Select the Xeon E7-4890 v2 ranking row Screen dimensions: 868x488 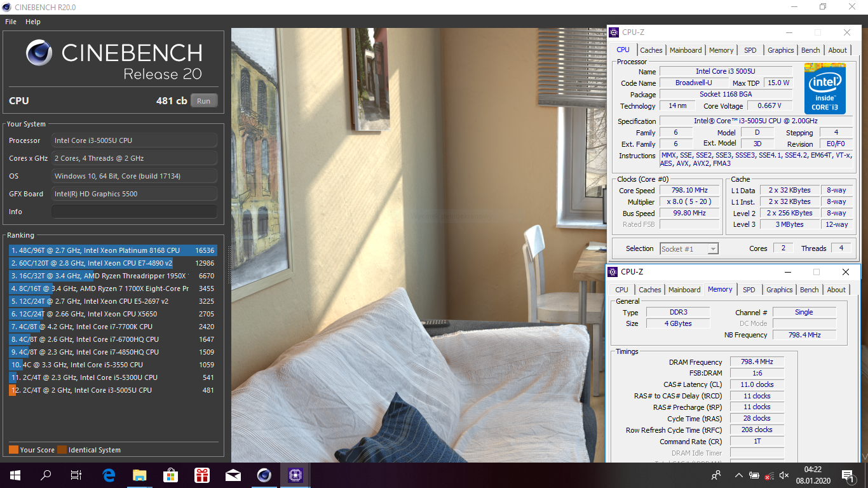pyautogui.click(x=113, y=263)
